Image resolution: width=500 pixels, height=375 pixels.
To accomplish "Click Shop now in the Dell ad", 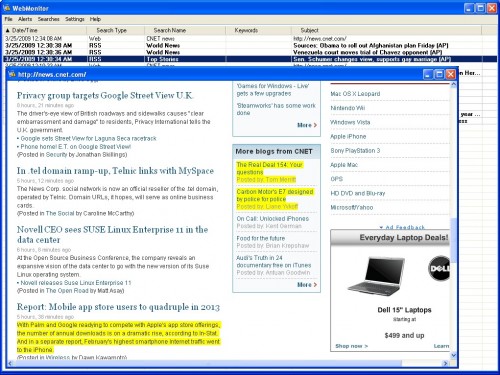I will (x=352, y=346).
